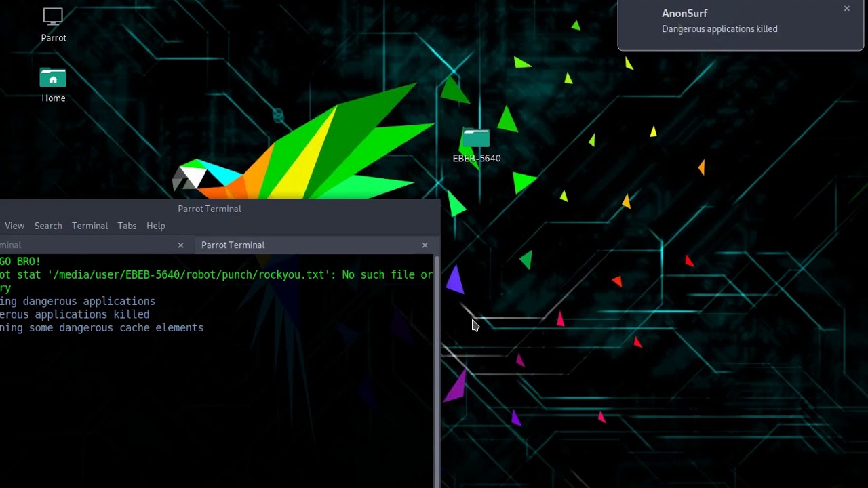This screenshot has height=488, width=868.
Task: Open the Search menu in terminal
Action: [48, 226]
